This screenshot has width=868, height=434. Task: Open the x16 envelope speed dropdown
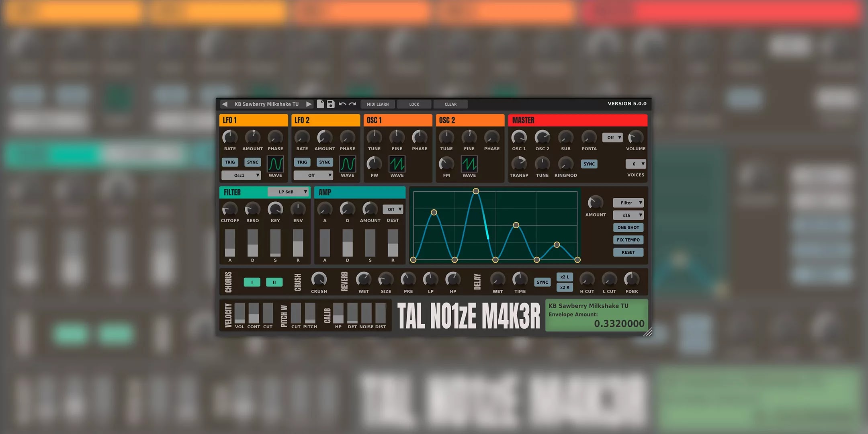[628, 215]
